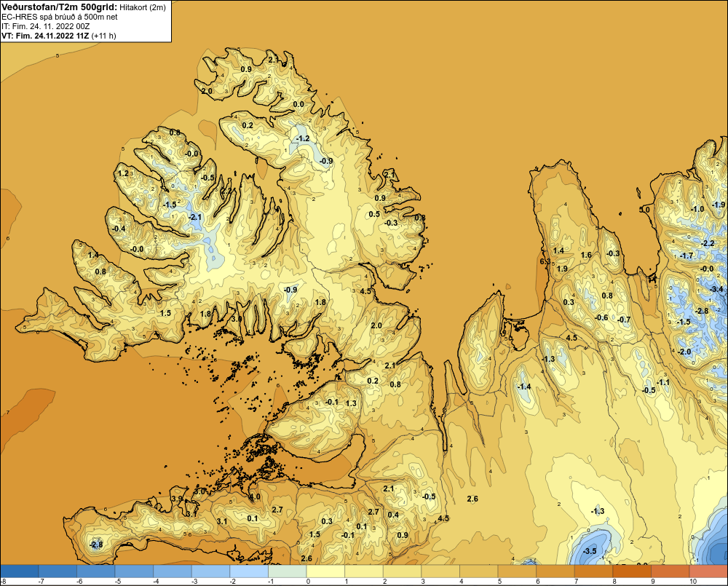Click the 3.6 temperature value on map

click(x=237, y=319)
